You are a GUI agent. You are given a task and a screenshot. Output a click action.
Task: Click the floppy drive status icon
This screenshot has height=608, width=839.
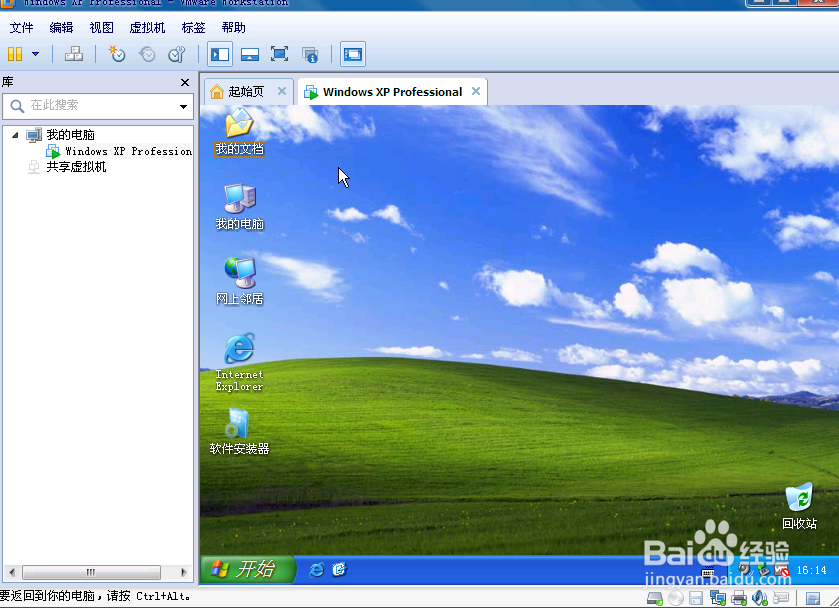click(x=696, y=598)
